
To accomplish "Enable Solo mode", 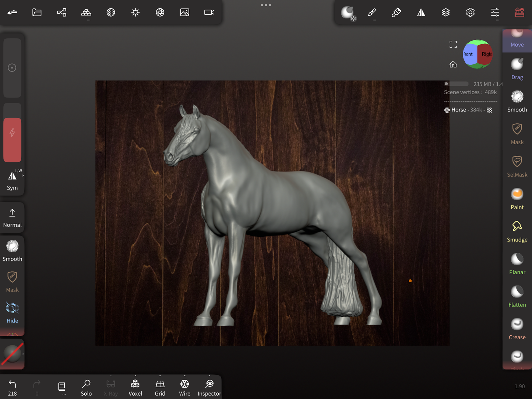I will pos(86,388).
